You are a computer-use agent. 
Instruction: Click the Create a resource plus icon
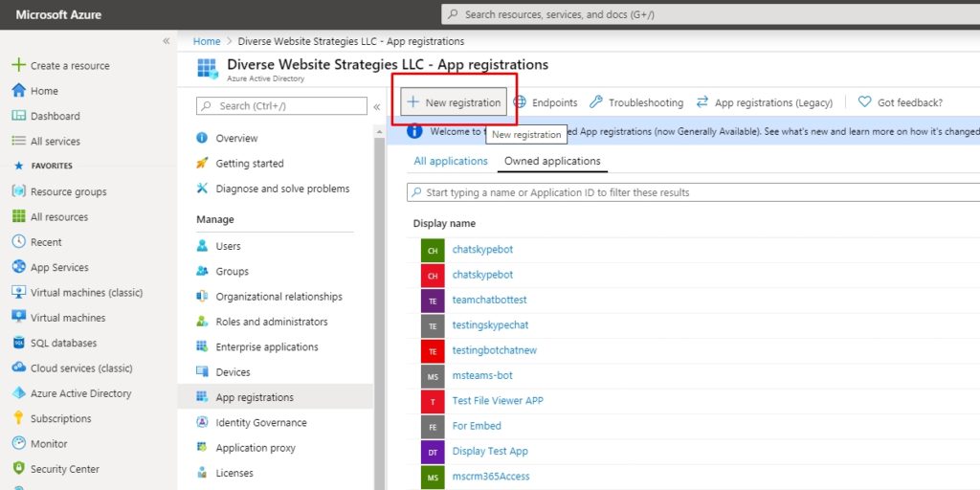pyautogui.click(x=19, y=65)
